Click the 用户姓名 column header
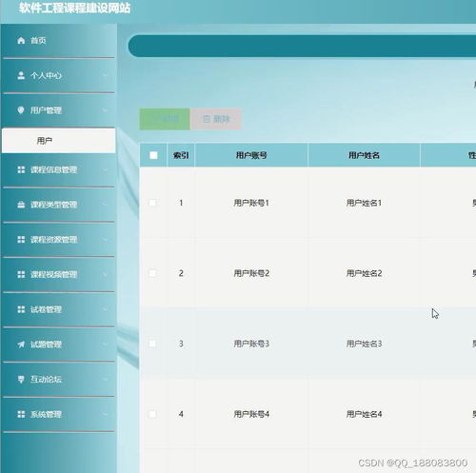The width and height of the screenshot is (476, 473). 364,155
